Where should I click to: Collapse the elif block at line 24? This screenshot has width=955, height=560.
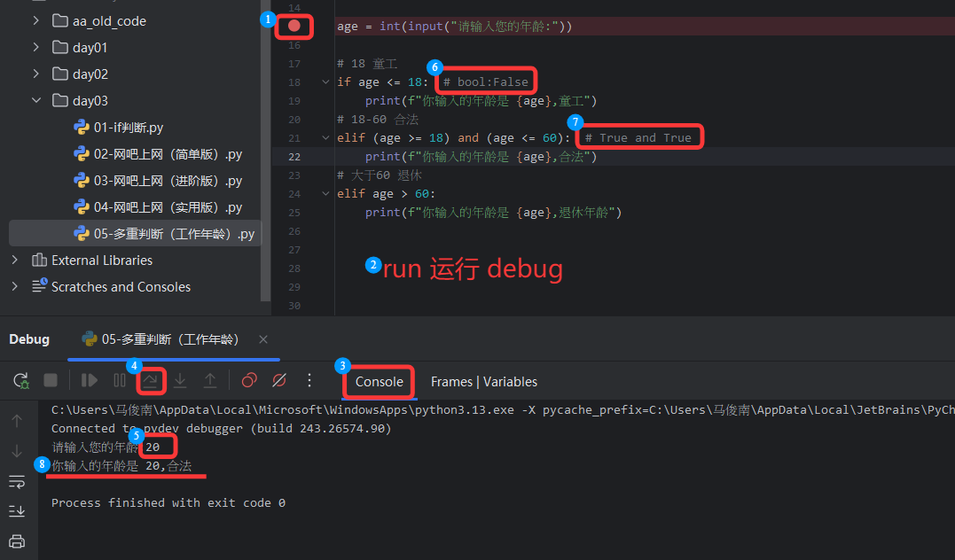[x=325, y=193]
